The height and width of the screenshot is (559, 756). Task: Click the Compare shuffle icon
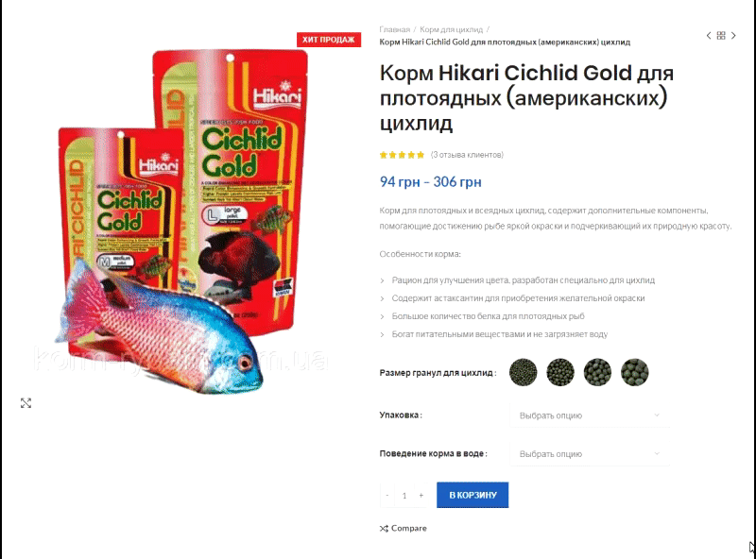[384, 529]
